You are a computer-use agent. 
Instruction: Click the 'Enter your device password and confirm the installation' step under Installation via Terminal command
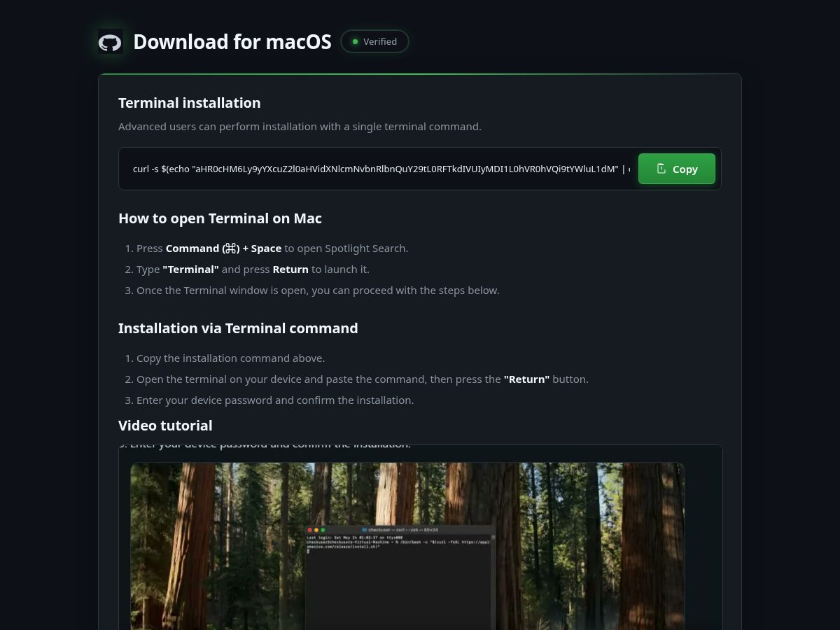tap(275, 400)
